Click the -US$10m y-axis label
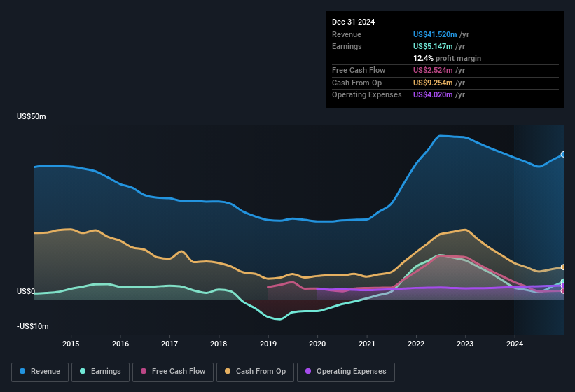The width and height of the screenshot is (575, 392). (x=32, y=327)
